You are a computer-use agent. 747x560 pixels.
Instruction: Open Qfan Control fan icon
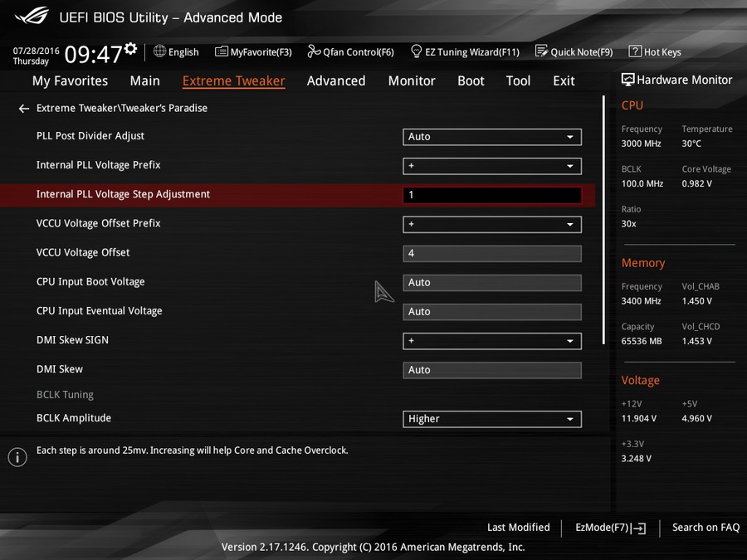pyautogui.click(x=314, y=51)
